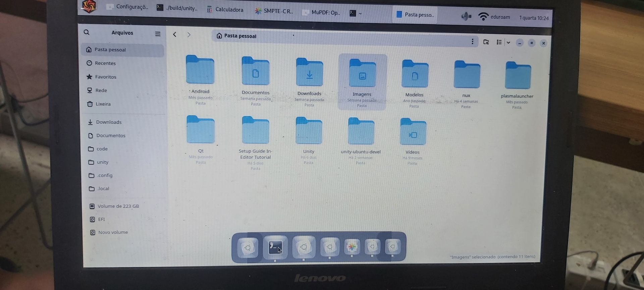The height and width of the screenshot is (290, 644).
Task: Click the folder search icon in the header
Action: (486, 42)
